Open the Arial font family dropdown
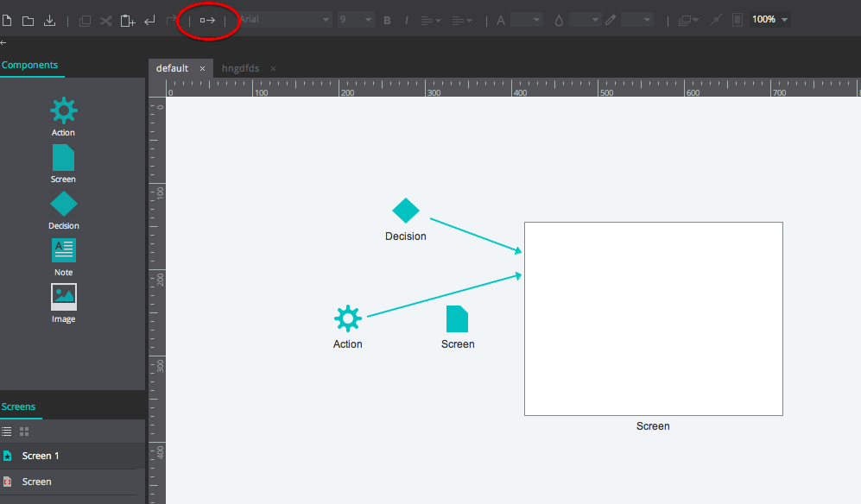This screenshot has width=861, height=504. pos(284,19)
